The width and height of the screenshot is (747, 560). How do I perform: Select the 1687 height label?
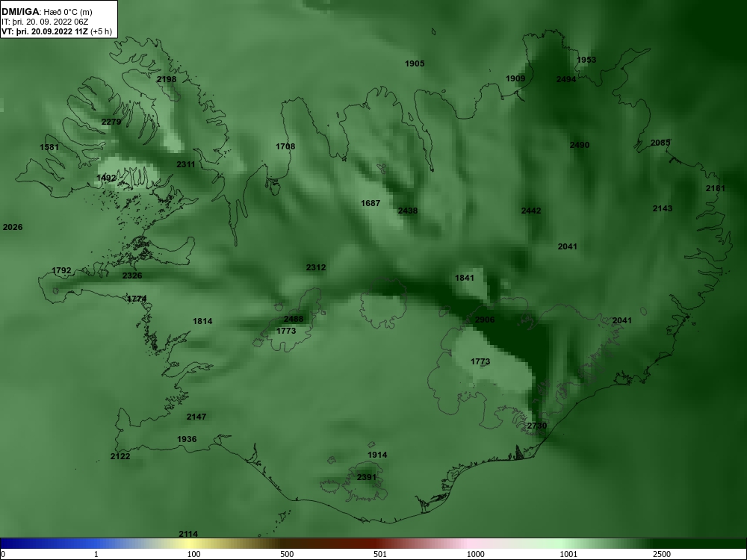[371, 203]
